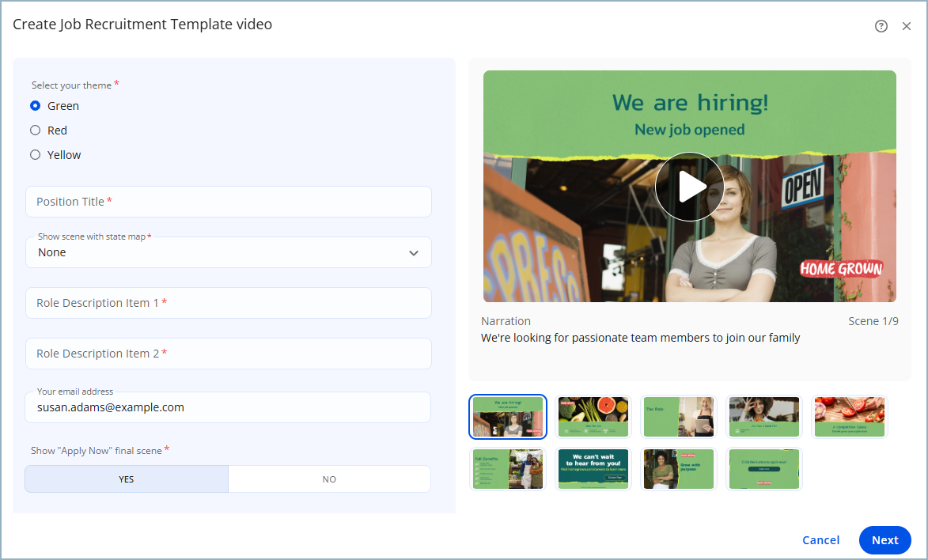Set Apply Now final scene to YES
928x560 pixels.
[127, 479]
